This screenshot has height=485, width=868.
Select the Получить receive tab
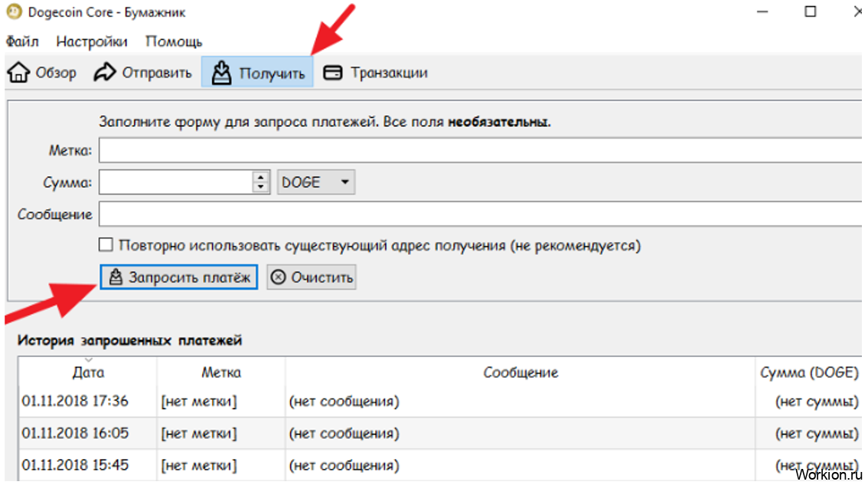pyautogui.click(x=257, y=73)
